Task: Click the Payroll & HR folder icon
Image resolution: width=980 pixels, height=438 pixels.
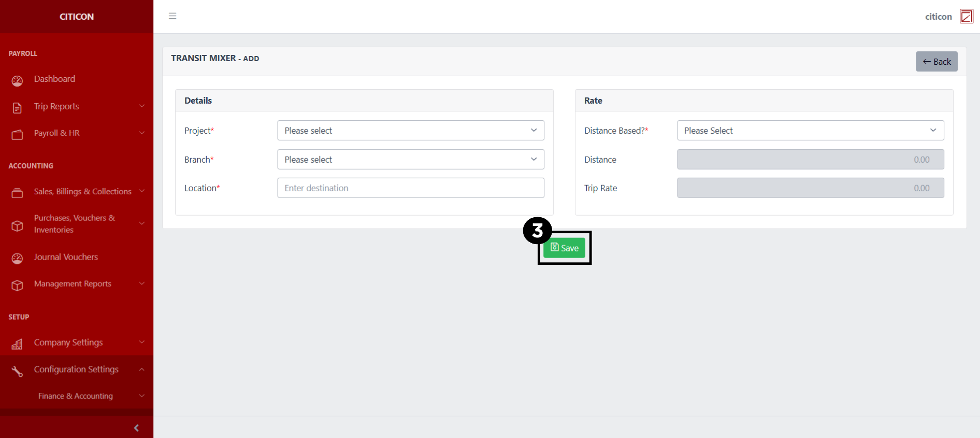Action: click(17, 135)
